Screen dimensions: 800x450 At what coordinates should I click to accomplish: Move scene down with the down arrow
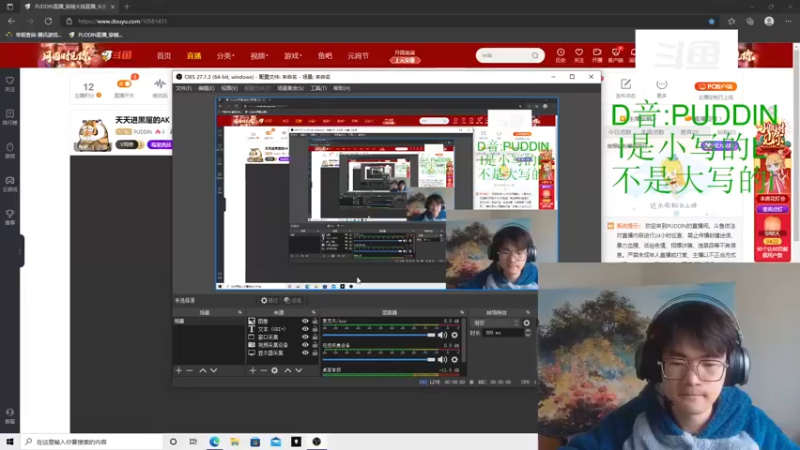pyautogui.click(x=214, y=370)
